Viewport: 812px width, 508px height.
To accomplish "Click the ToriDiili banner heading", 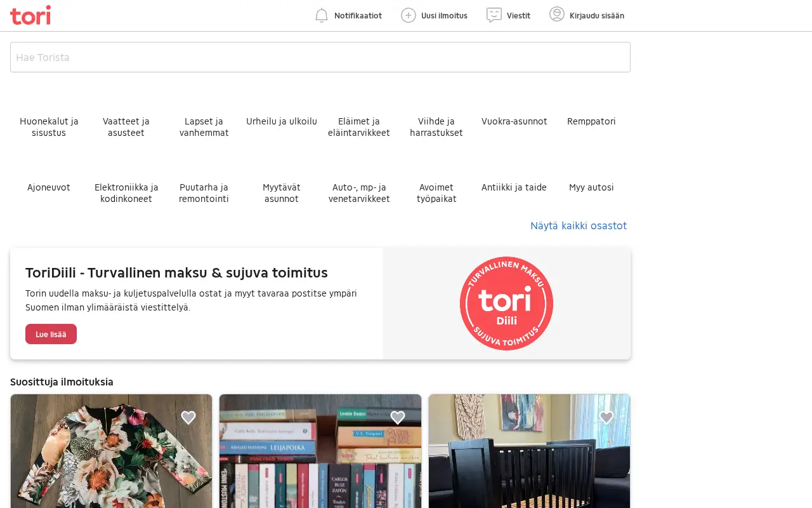I will (x=176, y=272).
